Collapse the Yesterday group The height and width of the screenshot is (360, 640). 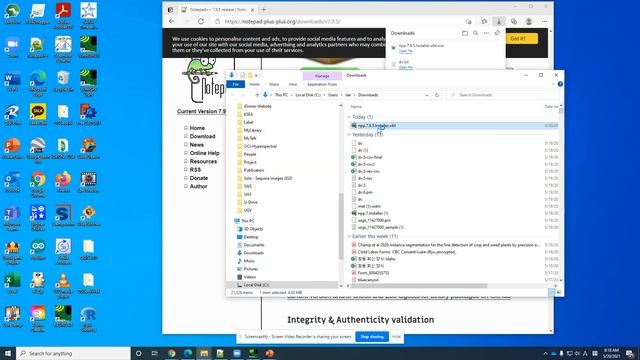pyautogui.click(x=349, y=135)
